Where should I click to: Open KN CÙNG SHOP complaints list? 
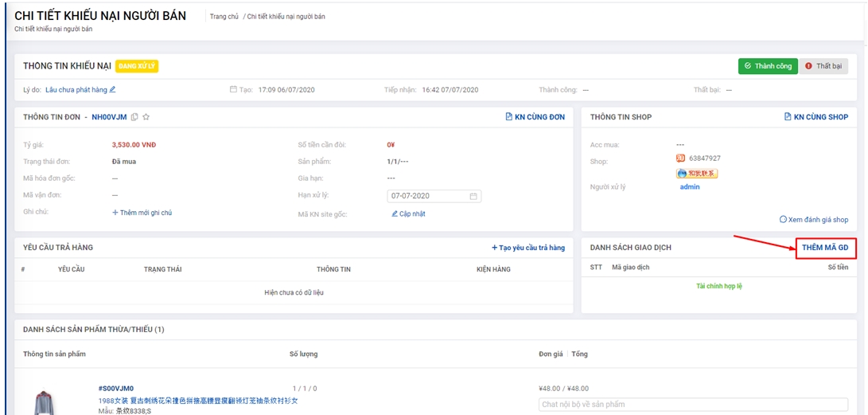(x=816, y=117)
